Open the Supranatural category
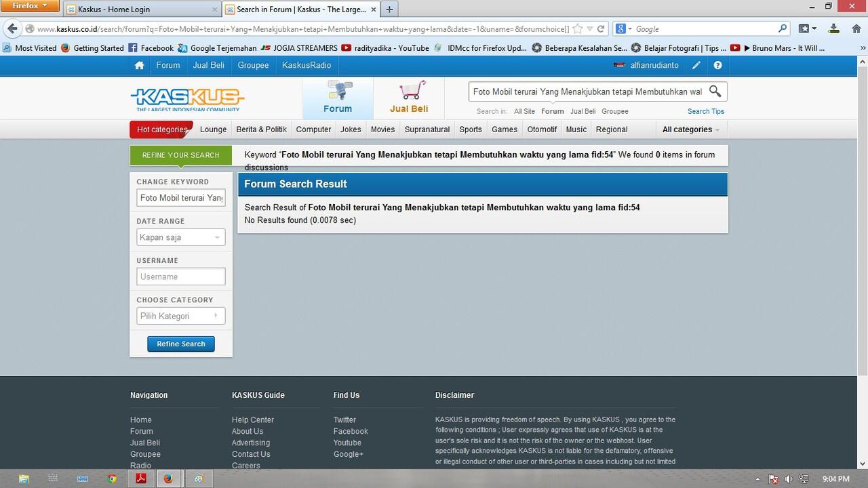Image resolution: width=868 pixels, height=488 pixels. coord(427,129)
